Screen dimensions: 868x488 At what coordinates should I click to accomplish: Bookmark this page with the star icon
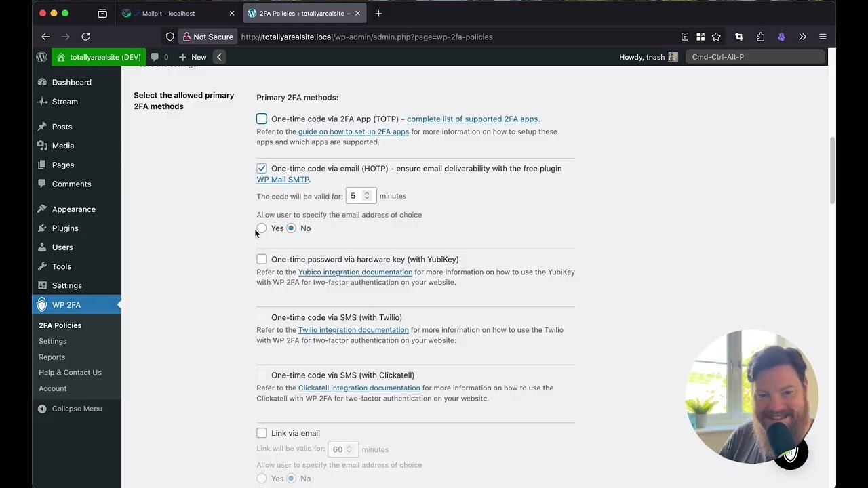coord(716,37)
